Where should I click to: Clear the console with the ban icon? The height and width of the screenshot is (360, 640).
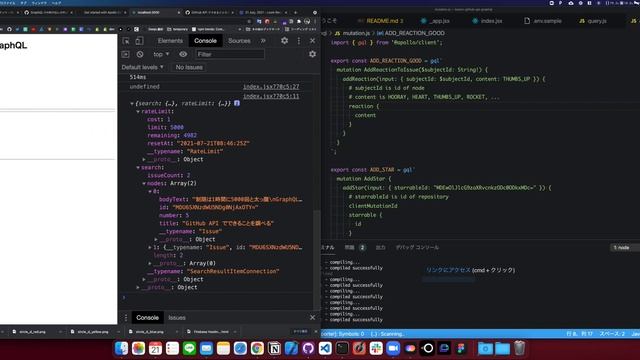pyautogui.click(x=140, y=54)
